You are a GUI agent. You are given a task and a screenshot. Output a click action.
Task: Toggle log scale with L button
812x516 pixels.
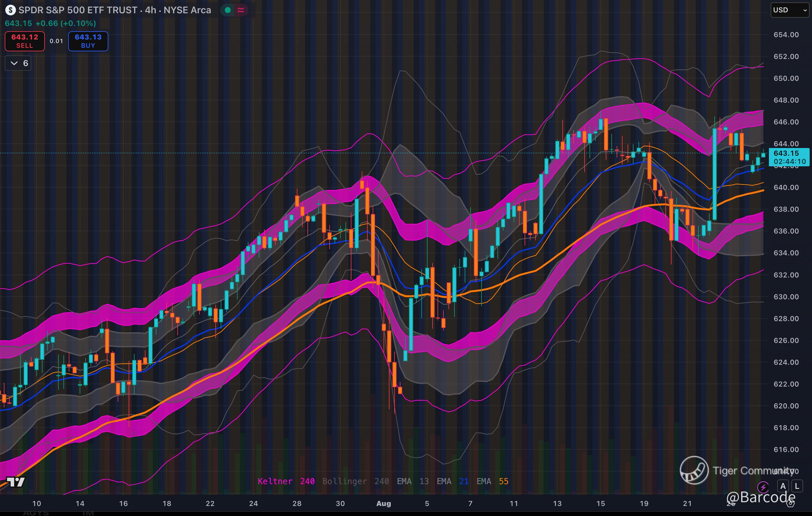pos(797,486)
